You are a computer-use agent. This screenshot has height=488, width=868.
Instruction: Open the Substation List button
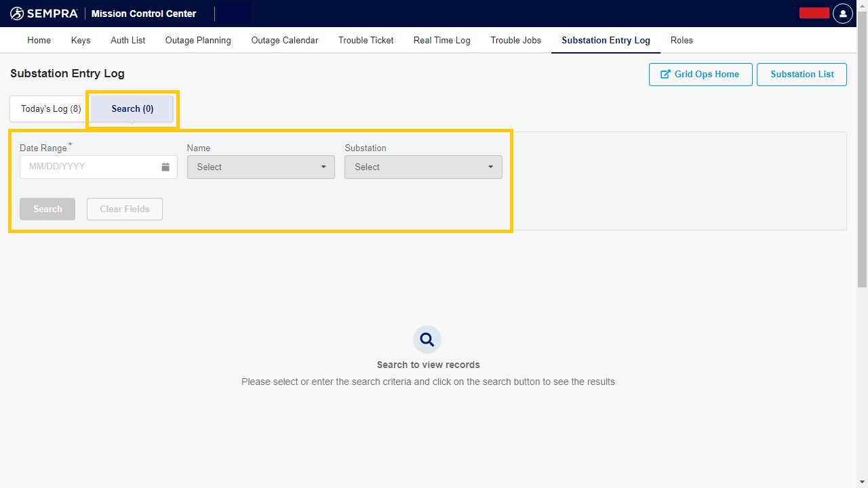(802, 75)
